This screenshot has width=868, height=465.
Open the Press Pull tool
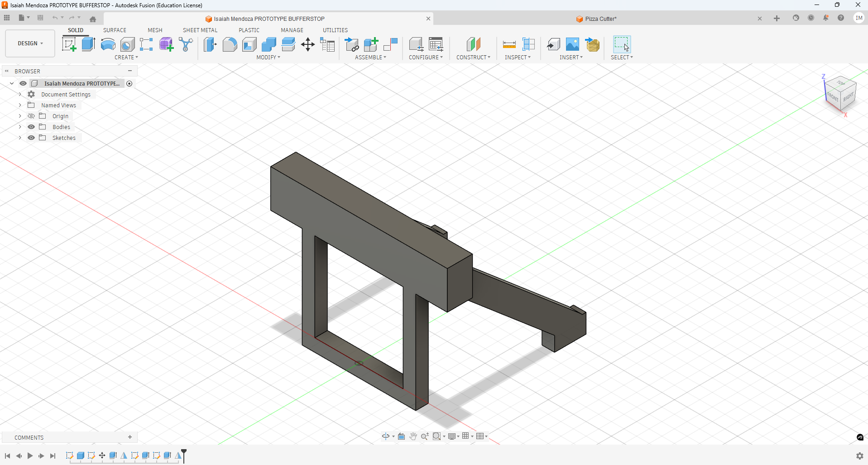(x=210, y=44)
